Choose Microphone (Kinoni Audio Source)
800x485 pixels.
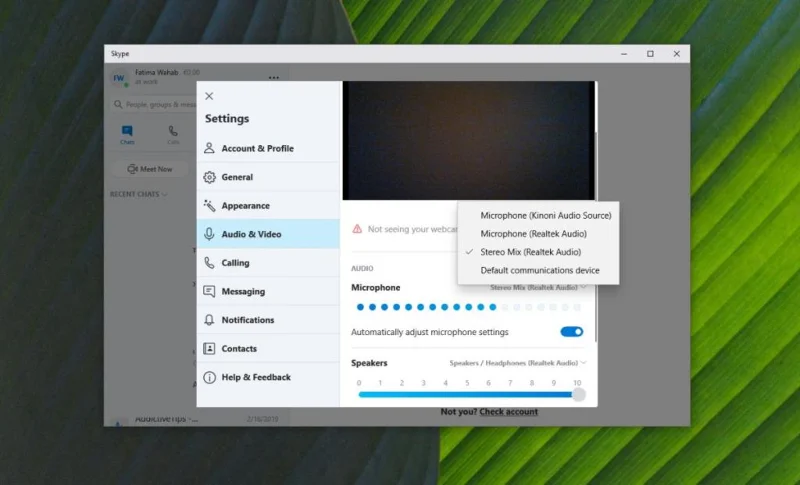(539, 215)
